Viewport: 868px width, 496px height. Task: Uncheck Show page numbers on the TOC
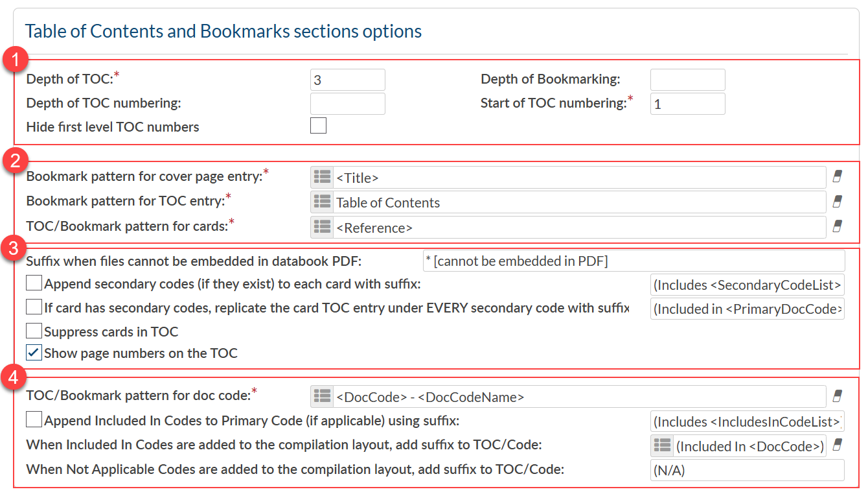tap(34, 353)
